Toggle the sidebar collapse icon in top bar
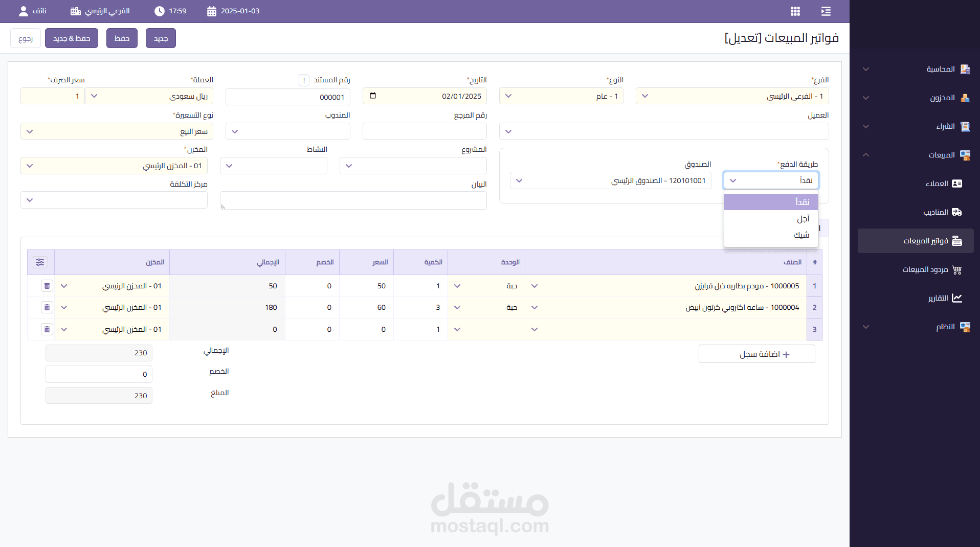Viewport: 980px width, 547px height. (826, 11)
